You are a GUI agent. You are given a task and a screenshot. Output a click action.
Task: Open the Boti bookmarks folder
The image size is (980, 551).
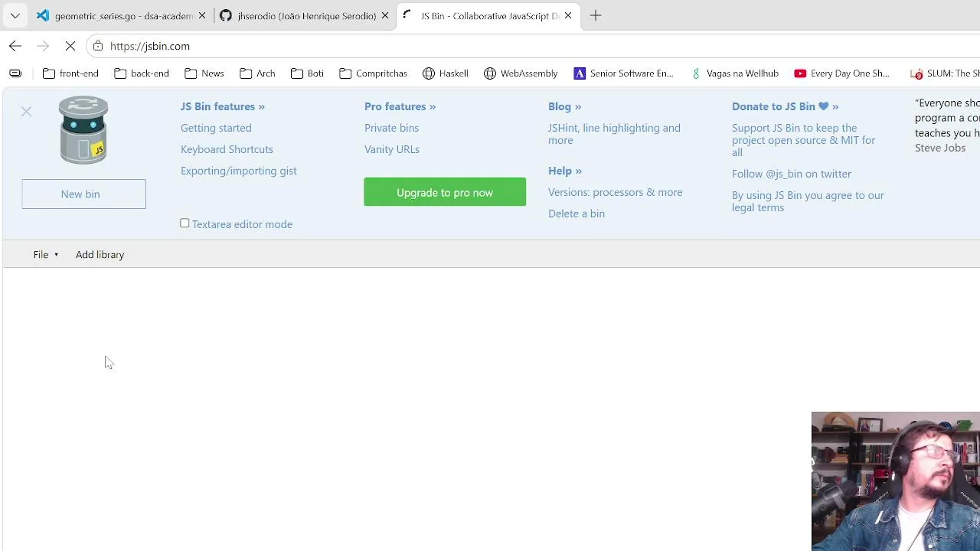pyautogui.click(x=307, y=73)
